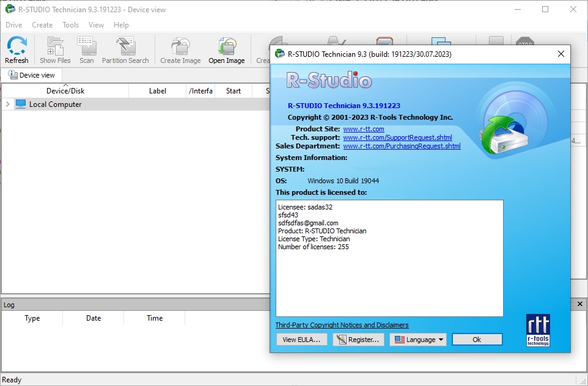
Task: Open the www.r-tt.com product site link
Action: point(364,129)
